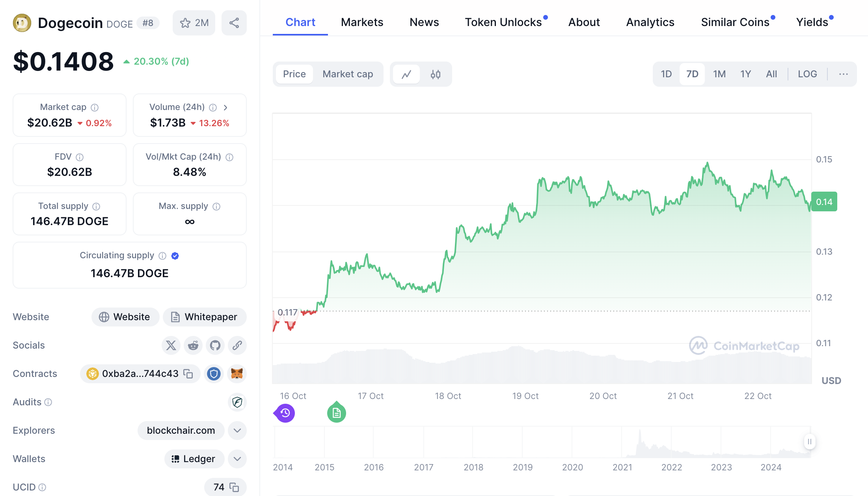The height and width of the screenshot is (496, 868).
Task: Open the blockchair.com explorer
Action: pyautogui.click(x=181, y=431)
